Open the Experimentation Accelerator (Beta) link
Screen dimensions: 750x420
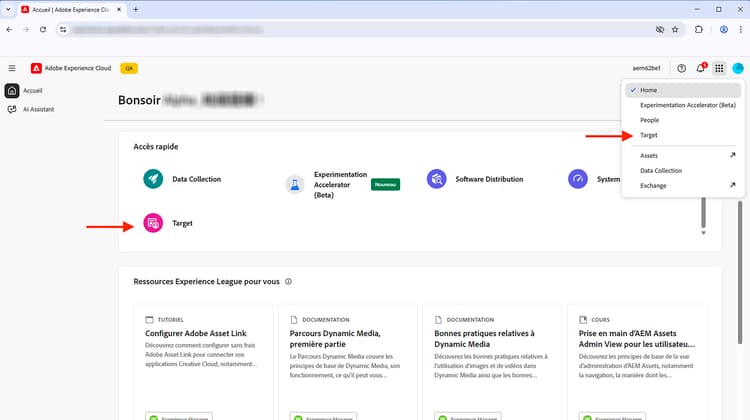tap(340, 185)
